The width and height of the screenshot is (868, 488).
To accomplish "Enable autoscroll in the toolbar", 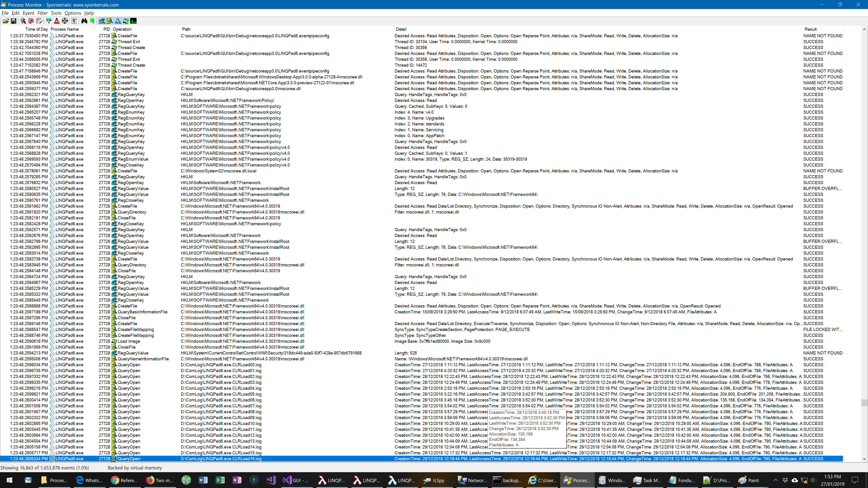I will [31, 21].
